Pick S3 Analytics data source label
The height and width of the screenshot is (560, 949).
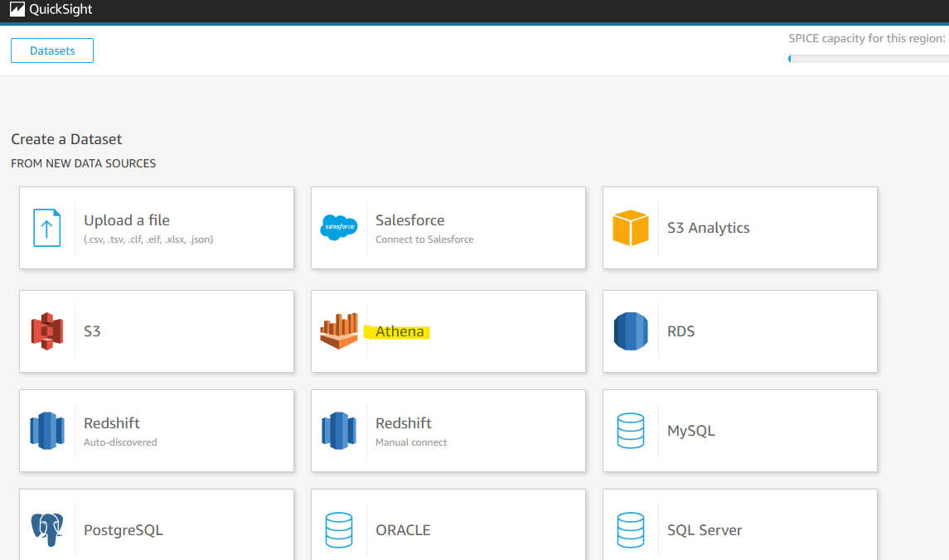708,228
